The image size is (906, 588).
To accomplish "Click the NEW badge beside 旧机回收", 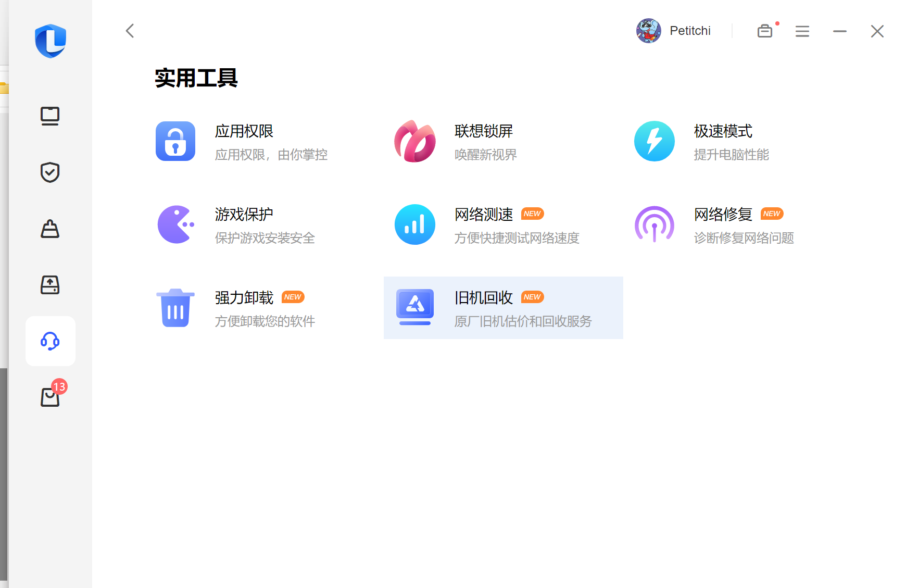I will [x=532, y=297].
